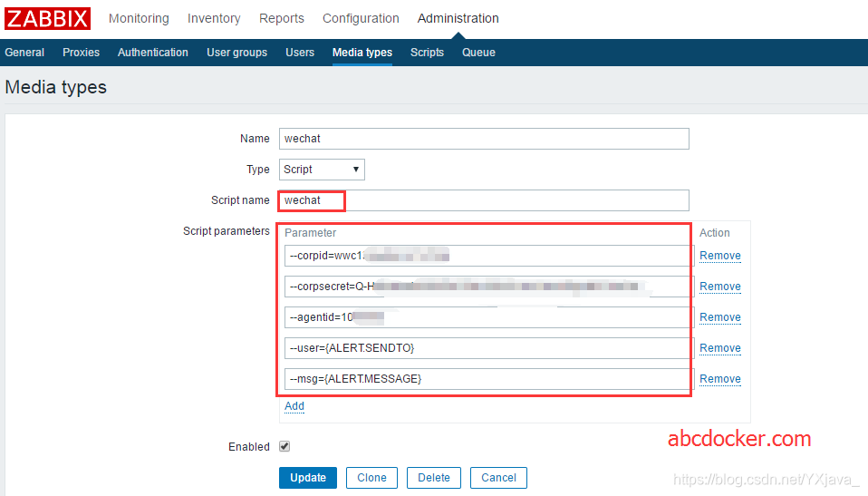
Task: Open the Inventory menu
Action: click(x=214, y=18)
